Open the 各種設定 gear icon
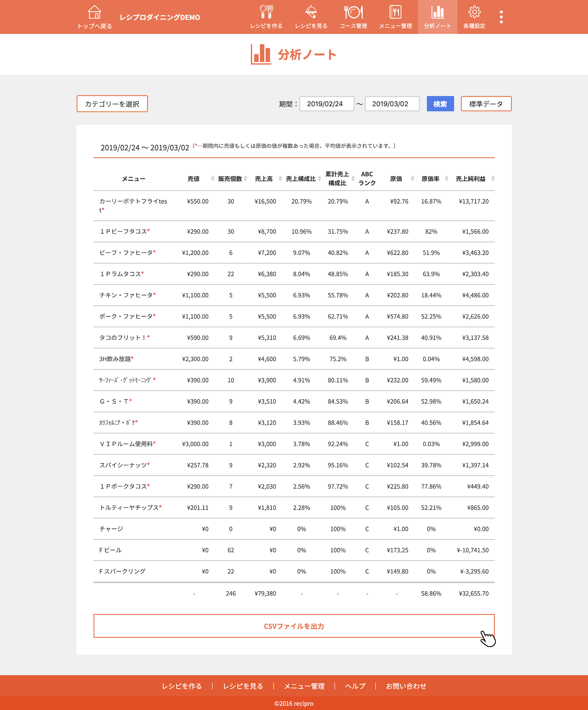 (474, 12)
